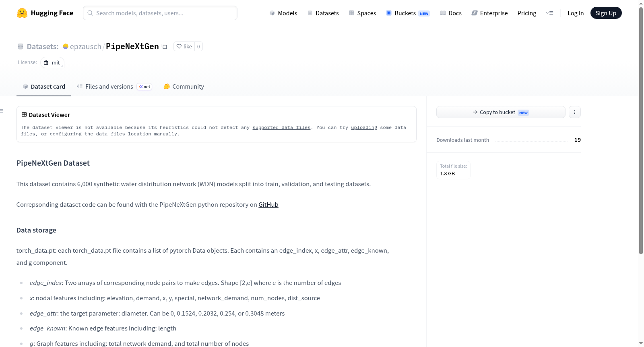This screenshot has height=347, width=644.
Task: Open the three-dot options menu beside Copy to bucket
Action: [x=575, y=112]
